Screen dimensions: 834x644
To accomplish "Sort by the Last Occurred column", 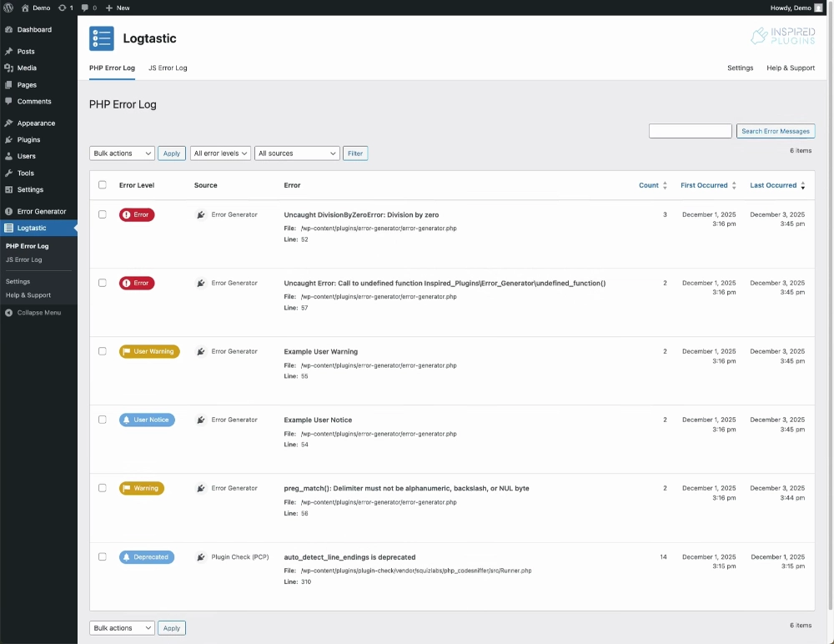I will pyautogui.click(x=777, y=185).
